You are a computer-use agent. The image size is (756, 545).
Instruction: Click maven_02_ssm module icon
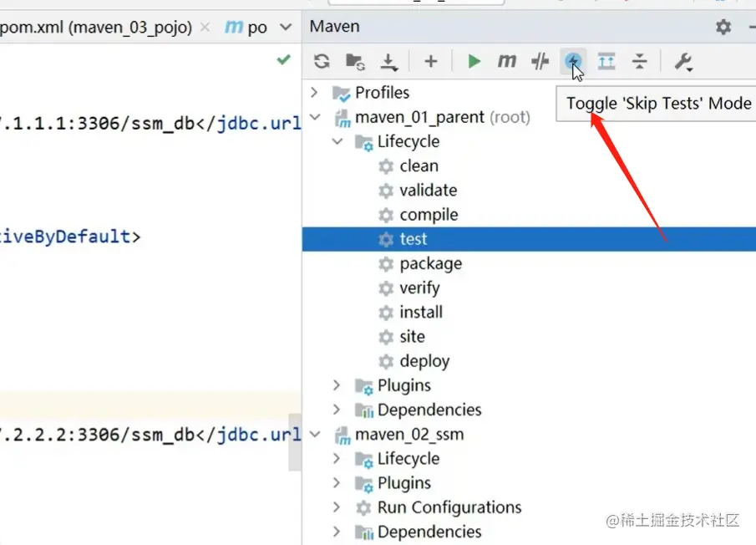tap(342, 435)
